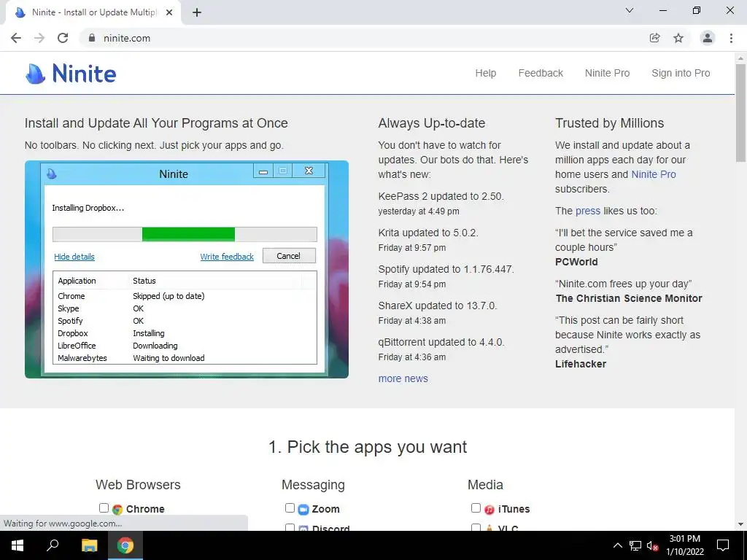747x560 pixels.
Task: Click 'KeePass 2 updated to 2.50.' text
Action: coord(441,196)
